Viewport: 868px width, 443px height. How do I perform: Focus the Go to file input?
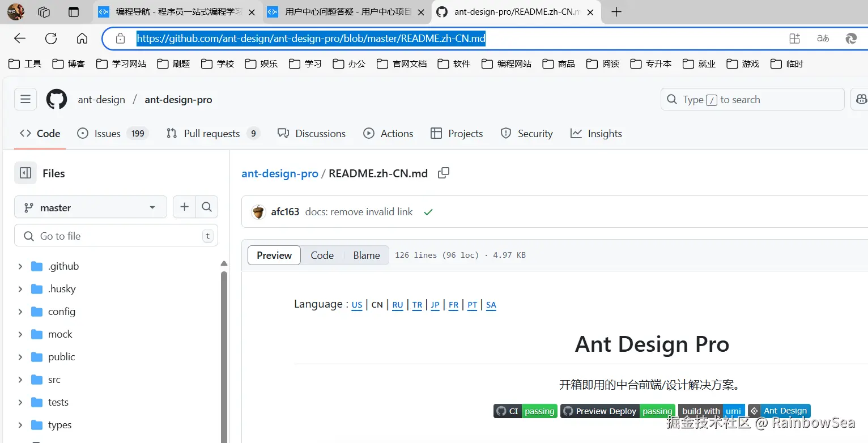click(116, 236)
